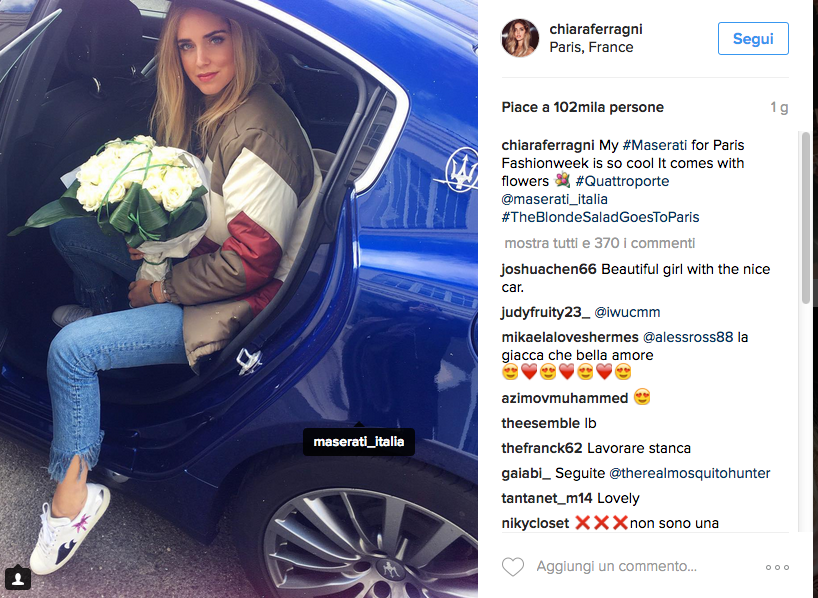Open the three dots options menu
The width and height of the screenshot is (818, 598).
coord(777,567)
